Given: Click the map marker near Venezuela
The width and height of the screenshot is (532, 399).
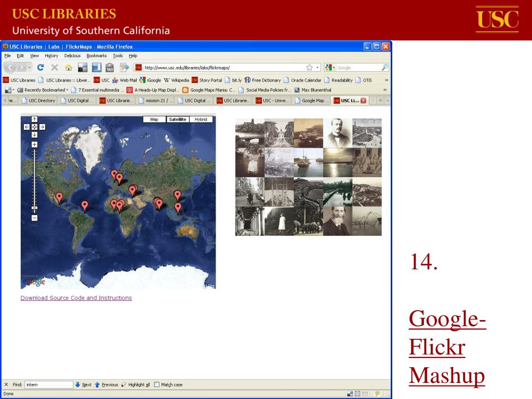Looking at the screenshot, I should point(85,206).
